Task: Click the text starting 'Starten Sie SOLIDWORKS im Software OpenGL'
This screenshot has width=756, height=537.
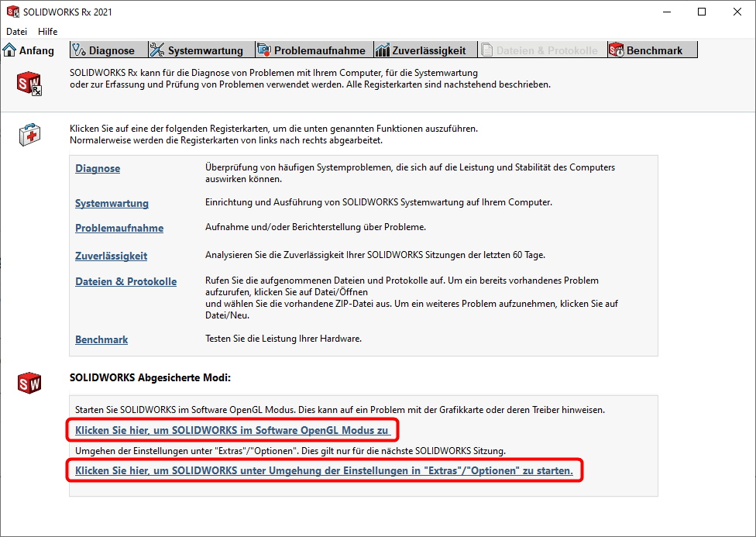Action: point(340,410)
